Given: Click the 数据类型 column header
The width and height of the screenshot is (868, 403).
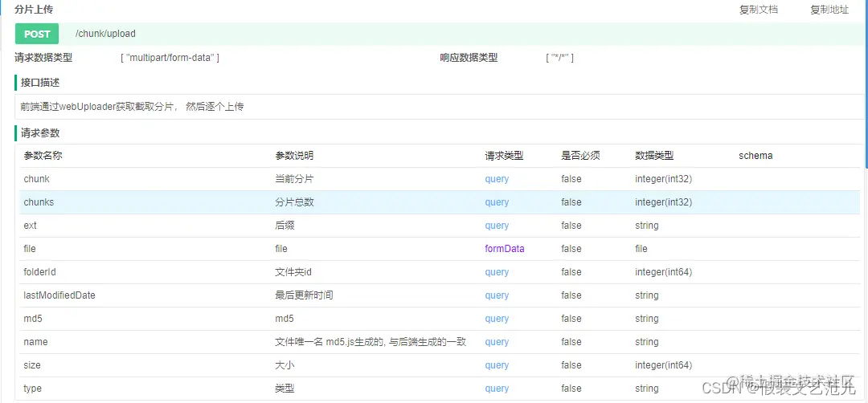Looking at the screenshot, I should coord(654,156).
